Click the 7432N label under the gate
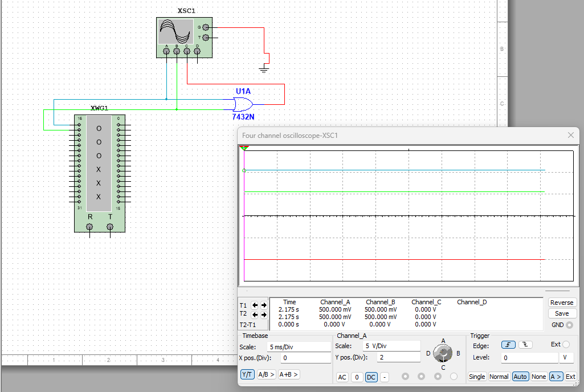 (243, 117)
